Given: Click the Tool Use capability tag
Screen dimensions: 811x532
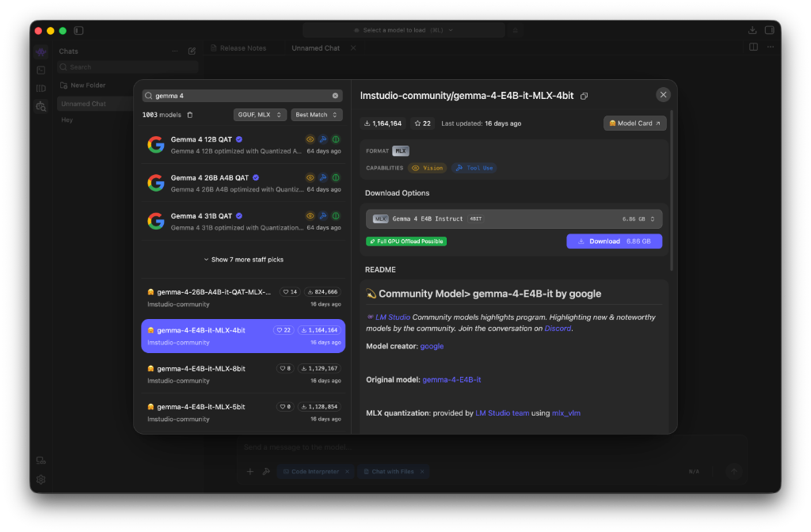Looking at the screenshot, I should pos(474,168).
